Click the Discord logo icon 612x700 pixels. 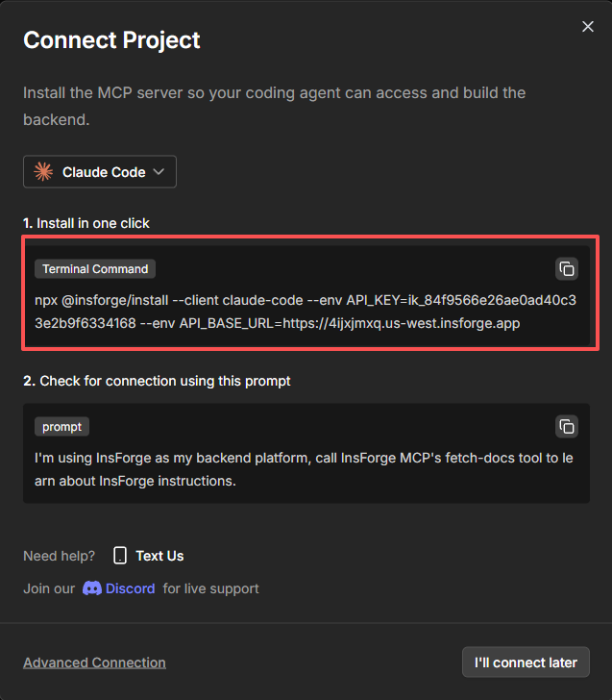(92, 588)
